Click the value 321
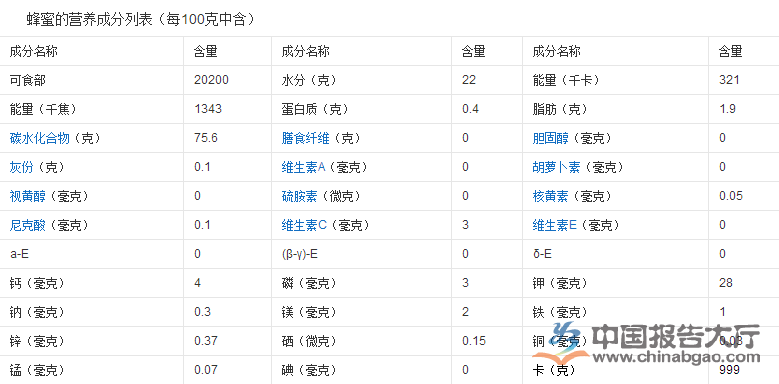Image resolution: width=779 pixels, height=384 pixels. [x=729, y=80]
